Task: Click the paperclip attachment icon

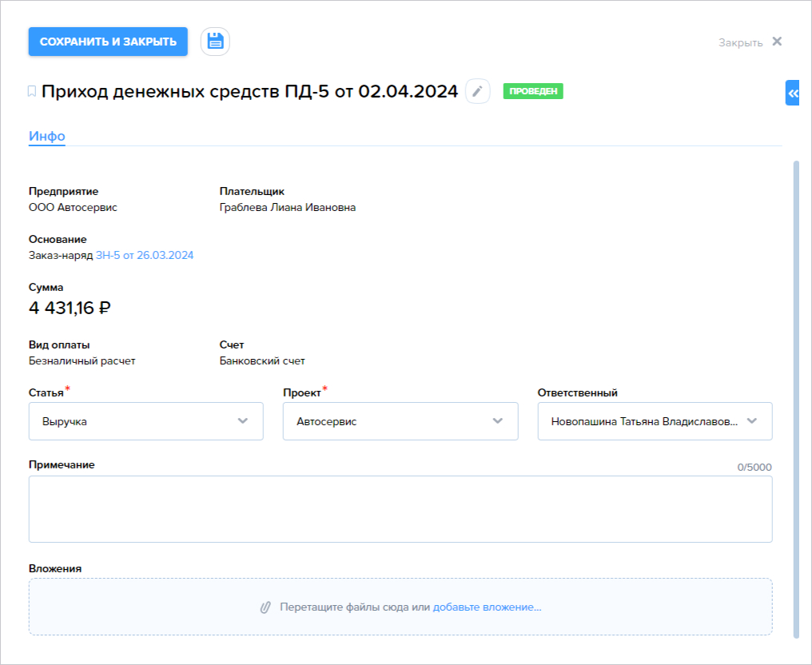Action: (x=265, y=607)
